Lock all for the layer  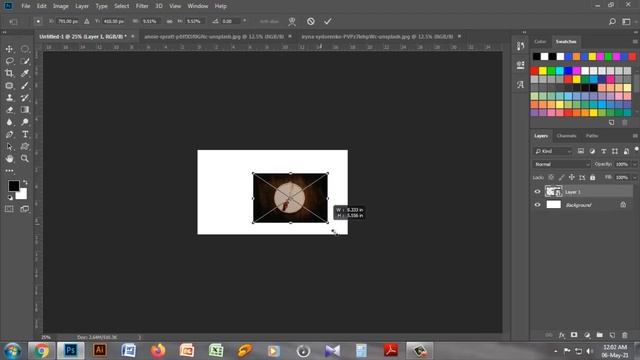[592, 178]
